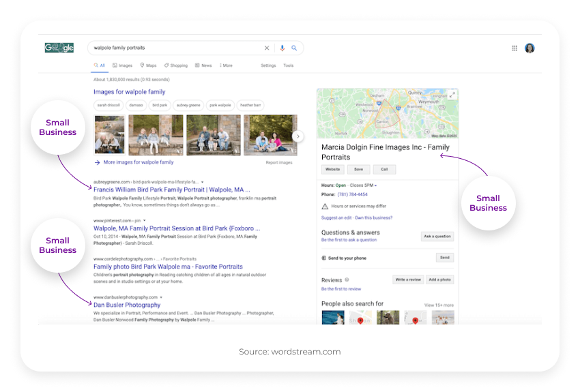The image size is (580, 392).
Task: Open Images for walpole family heading
Action: (x=130, y=91)
